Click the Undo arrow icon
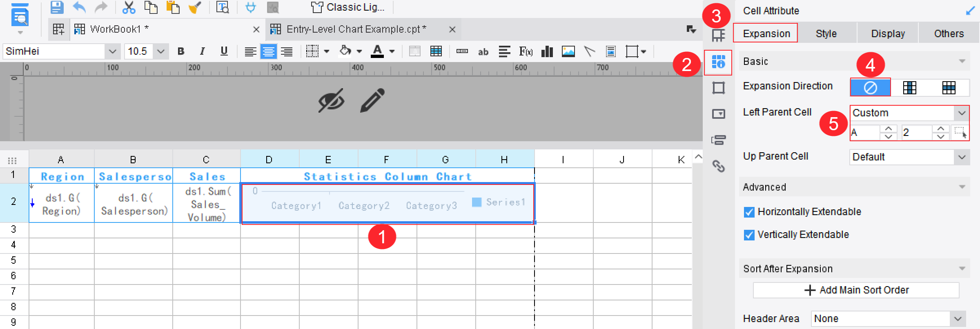 pos(79,7)
